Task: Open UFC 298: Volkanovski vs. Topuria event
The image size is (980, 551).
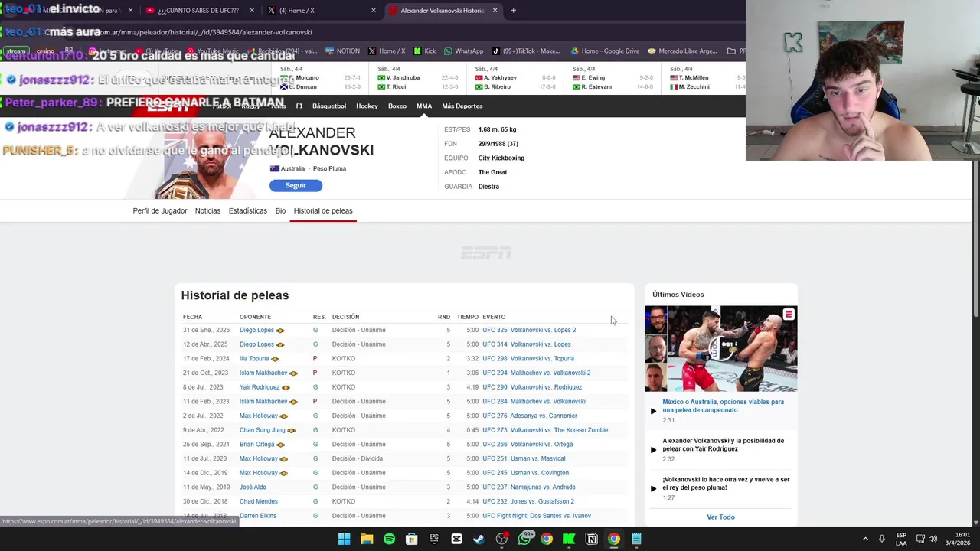Action: point(528,358)
